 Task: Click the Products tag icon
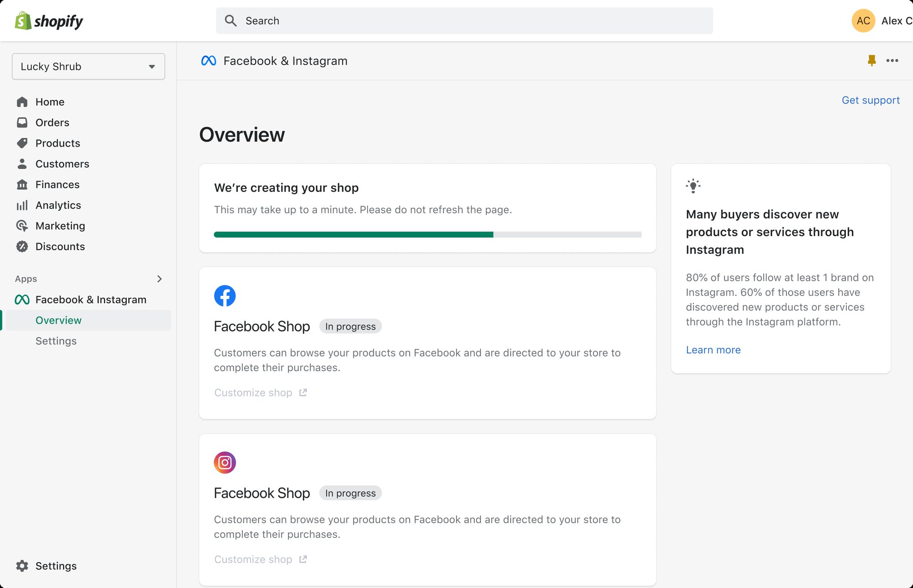(22, 143)
